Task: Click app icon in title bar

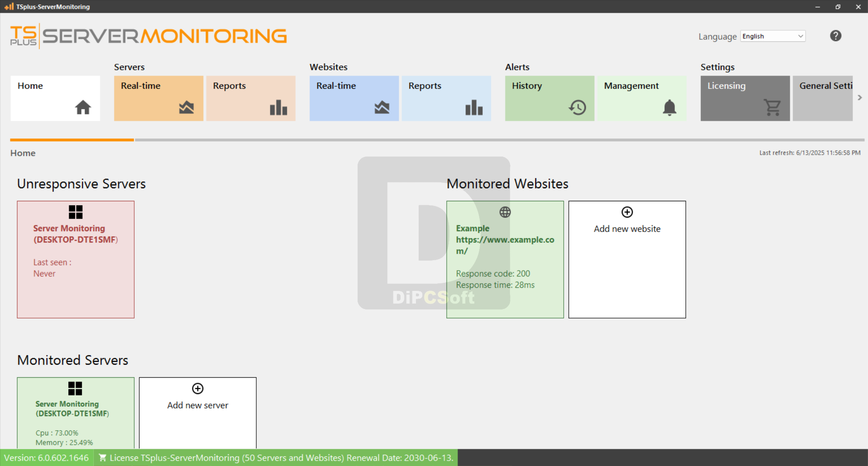Action: pyautogui.click(x=9, y=6)
